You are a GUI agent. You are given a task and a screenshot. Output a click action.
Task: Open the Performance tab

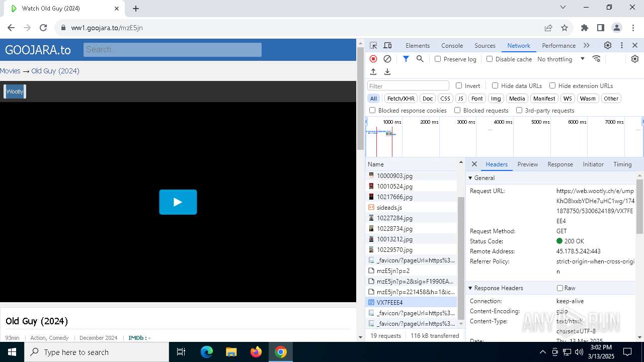pyautogui.click(x=558, y=45)
